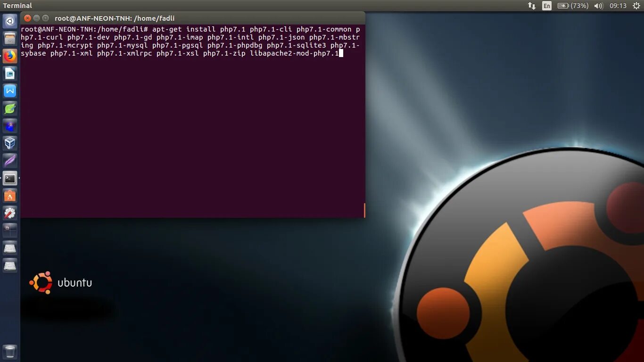
Task: Close the terminal window
Action: coord(27,18)
